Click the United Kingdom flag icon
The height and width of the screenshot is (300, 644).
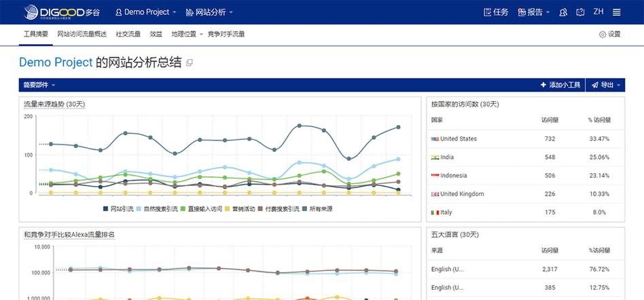[435, 194]
